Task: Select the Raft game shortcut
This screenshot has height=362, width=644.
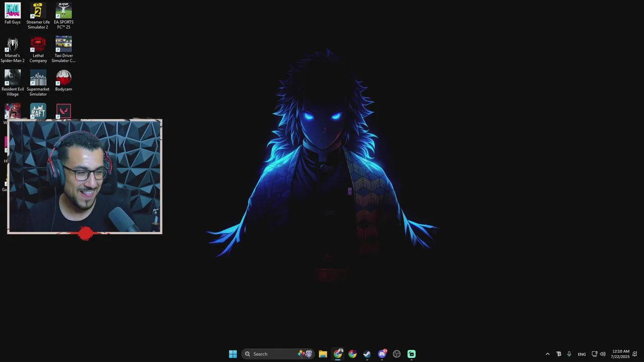Action: coord(38,111)
